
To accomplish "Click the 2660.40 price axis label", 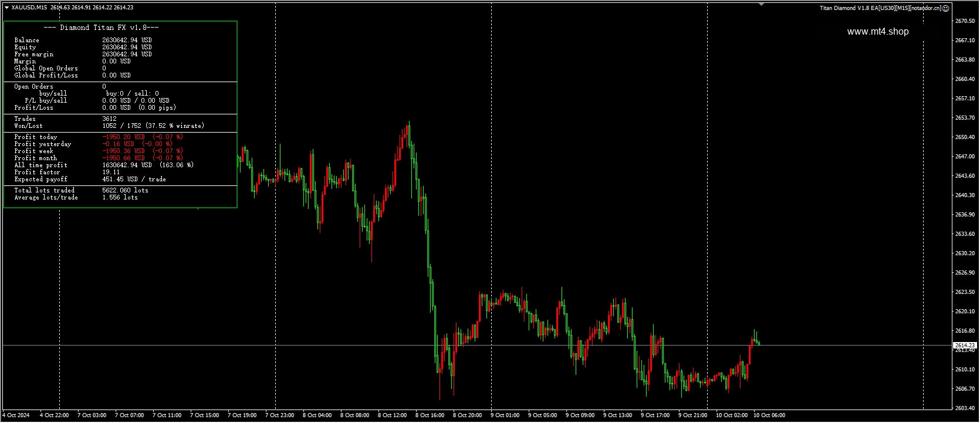I will (x=965, y=79).
